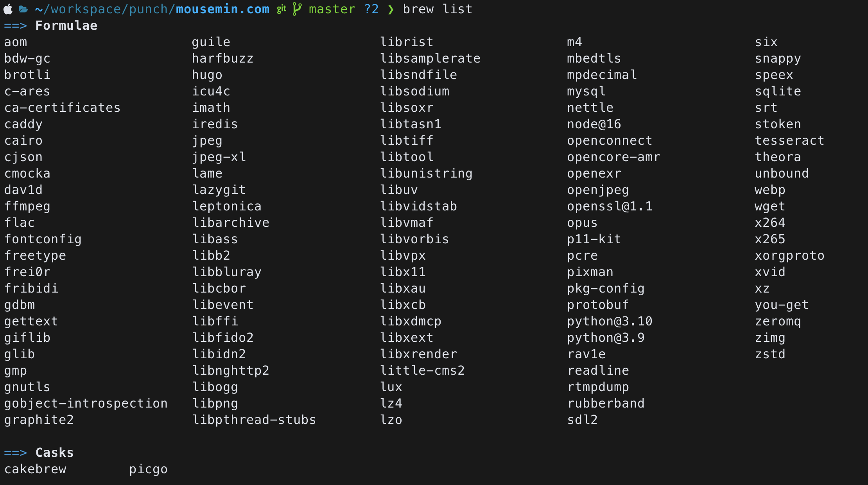Click the master branch name

[332, 9]
